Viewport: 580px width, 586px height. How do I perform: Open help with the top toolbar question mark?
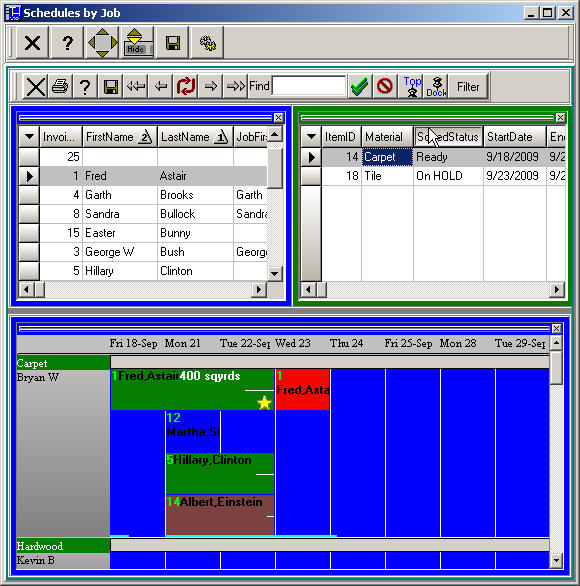tap(67, 43)
